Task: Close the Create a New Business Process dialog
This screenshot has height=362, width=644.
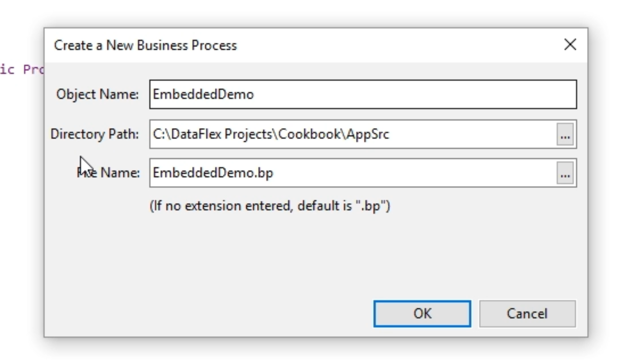Action: tap(570, 45)
